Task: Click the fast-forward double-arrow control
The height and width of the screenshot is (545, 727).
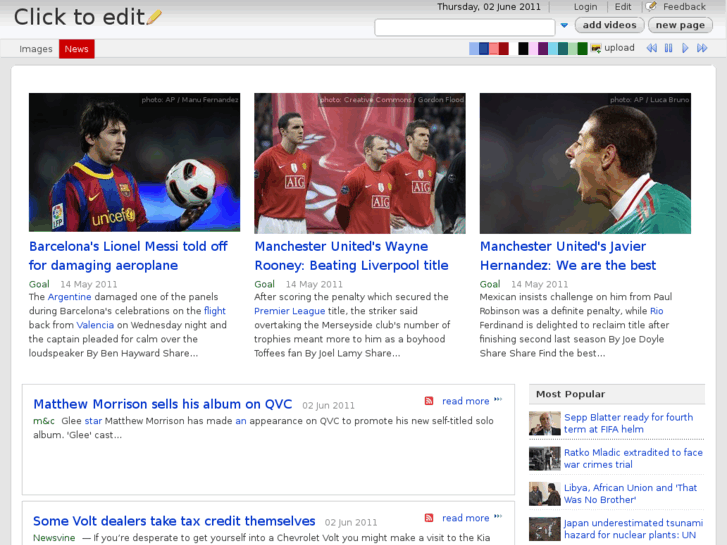Action: 702,48
